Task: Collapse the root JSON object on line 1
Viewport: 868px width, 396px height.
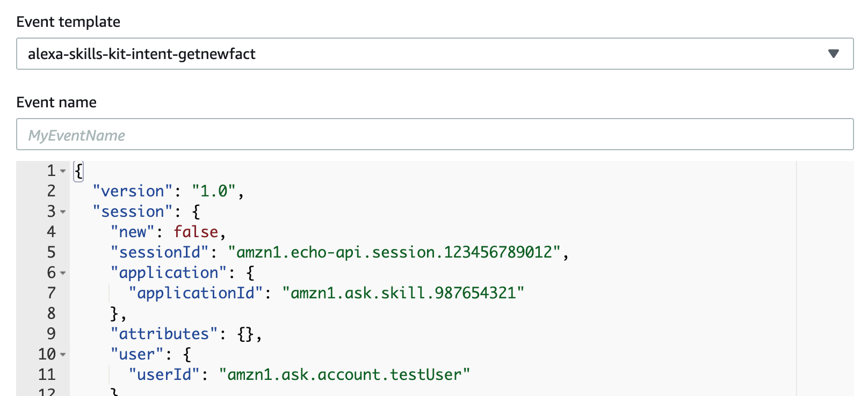Action: (63, 171)
